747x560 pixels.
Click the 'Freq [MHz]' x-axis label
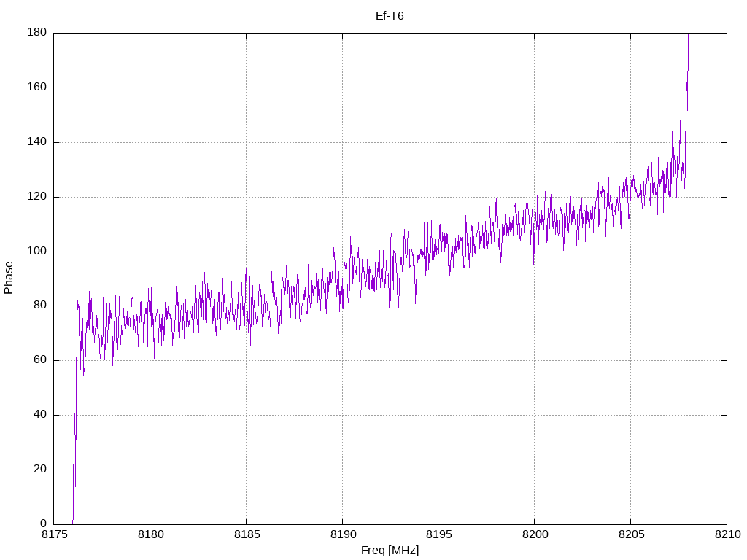[x=390, y=551]
